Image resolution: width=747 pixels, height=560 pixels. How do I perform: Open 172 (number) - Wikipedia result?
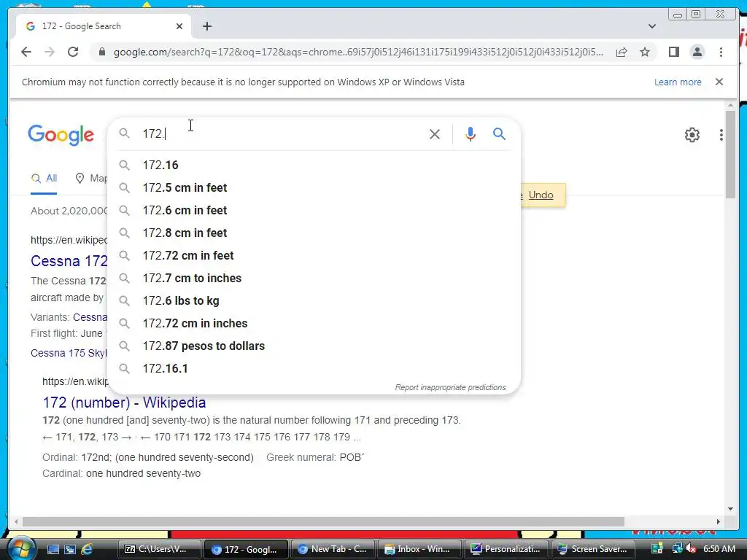tap(124, 402)
